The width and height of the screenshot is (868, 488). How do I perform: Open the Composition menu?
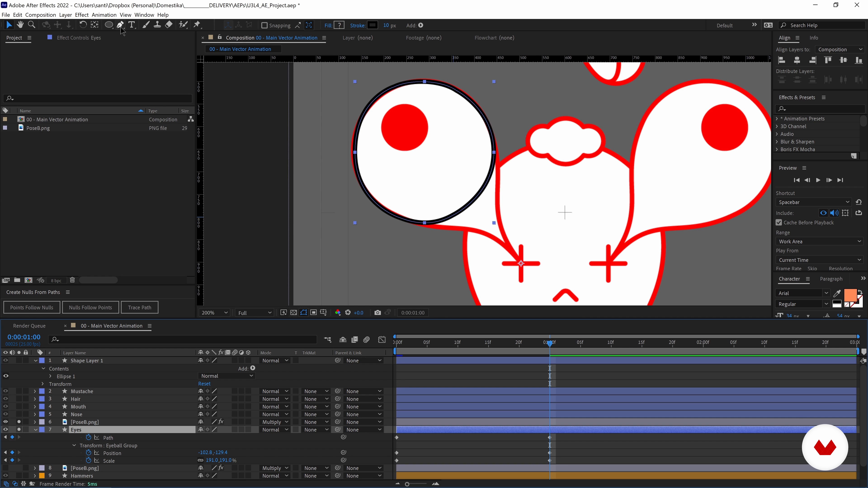tap(40, 15)
